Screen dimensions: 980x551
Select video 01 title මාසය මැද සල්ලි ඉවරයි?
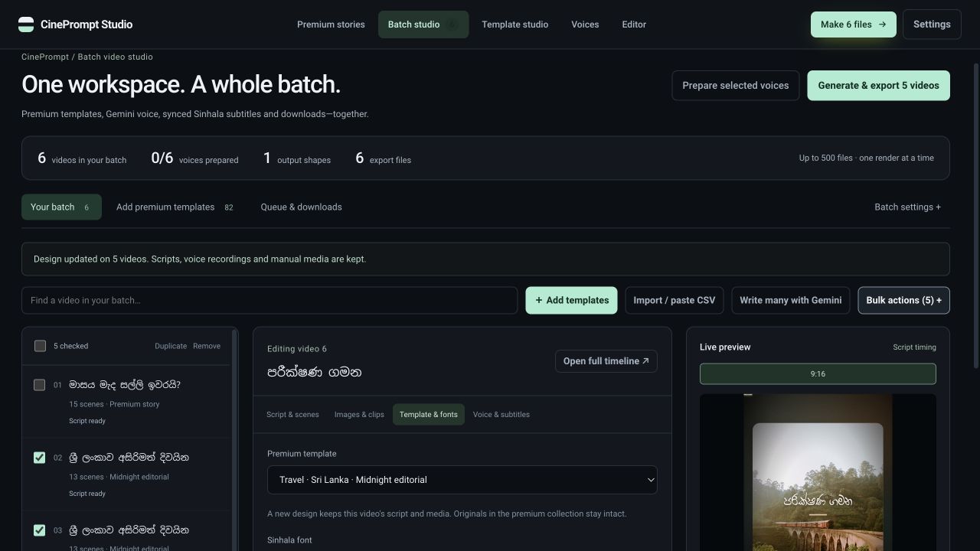125,385
